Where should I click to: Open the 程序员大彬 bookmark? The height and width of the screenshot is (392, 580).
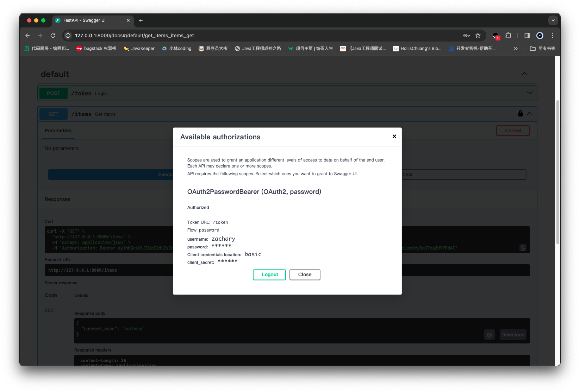pyautogui.click(x=213, y=49)
